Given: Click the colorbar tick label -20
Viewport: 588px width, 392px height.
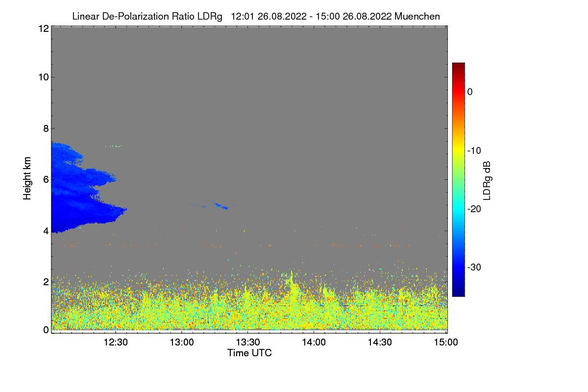Looking at the screenshot, I should click(474, 209).
